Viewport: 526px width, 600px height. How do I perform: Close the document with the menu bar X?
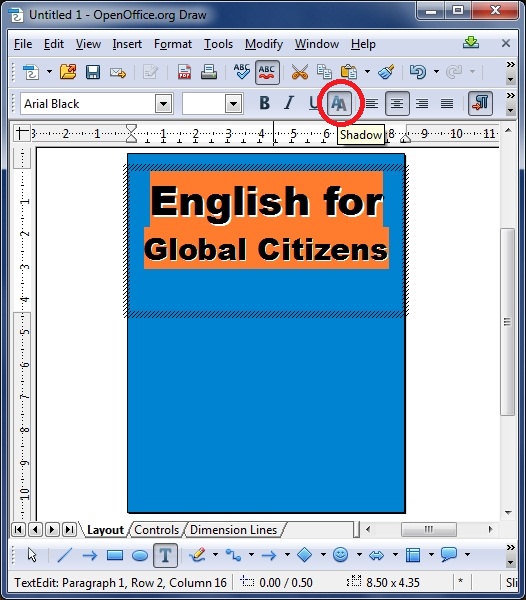[506, 43]
